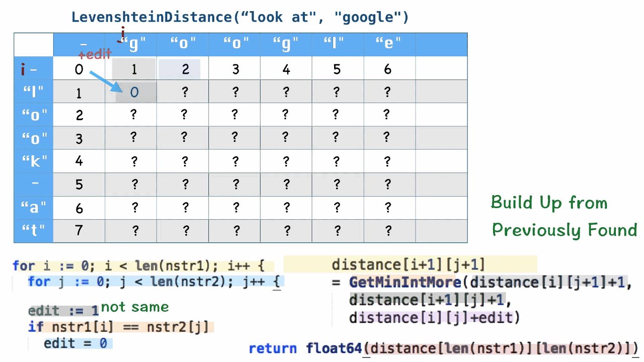Click the "GetMinIntMore" function name

pos(405,282)
